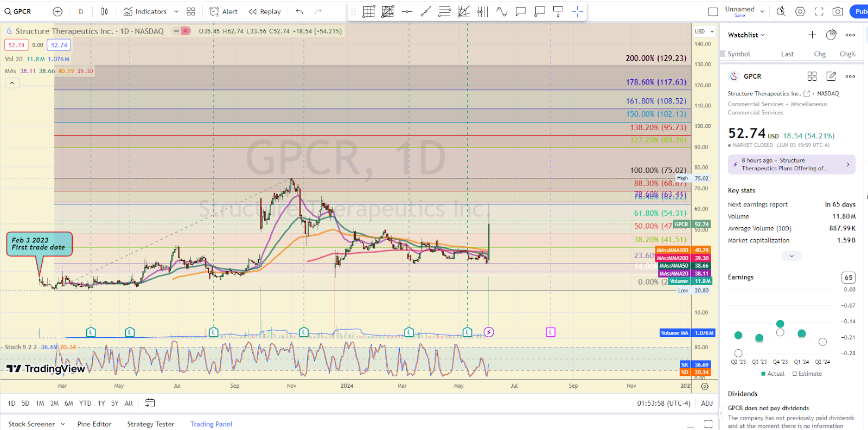The width and height of the screenshot is (868, 430).
Task: Open GPCR details more options menu
Action: pos(850,76)
